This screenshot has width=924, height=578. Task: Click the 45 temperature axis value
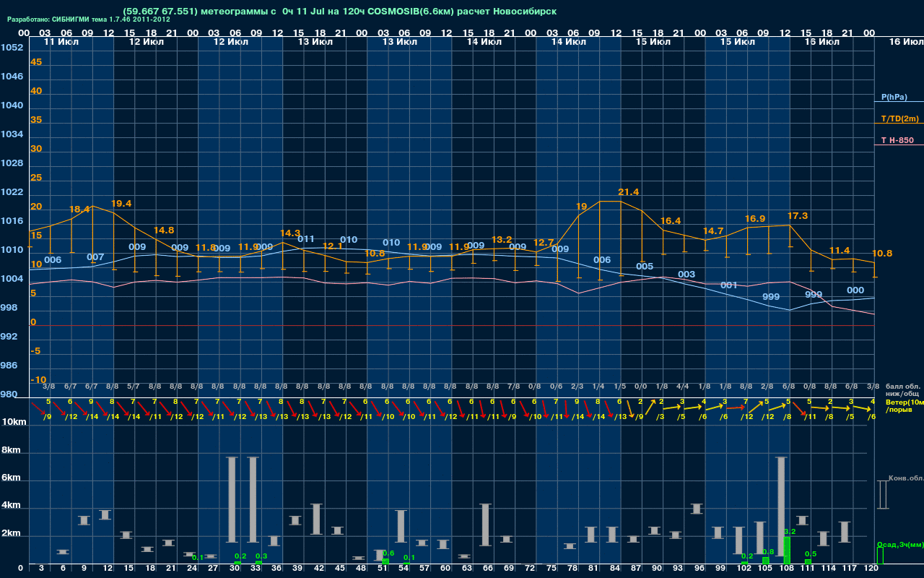(36, 62)
